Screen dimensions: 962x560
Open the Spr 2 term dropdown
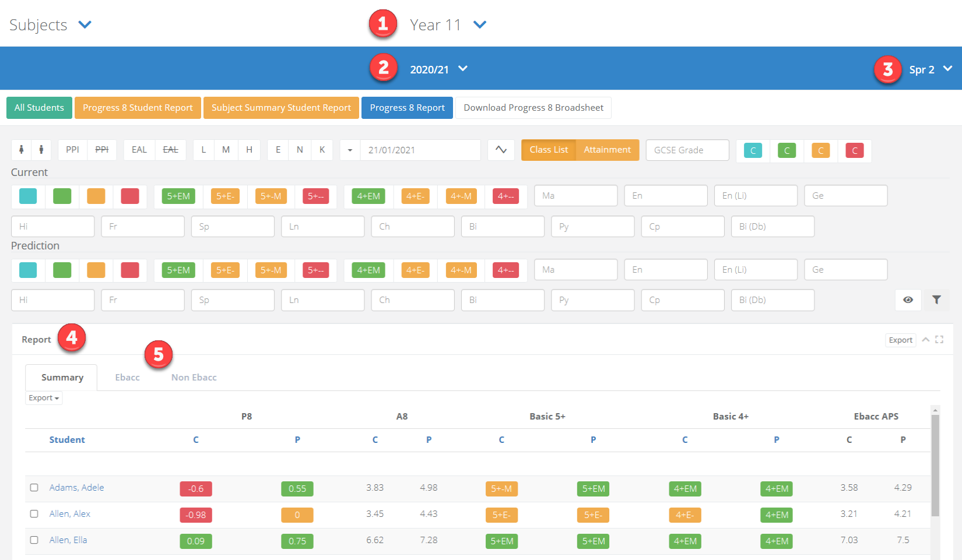[931, 69]
